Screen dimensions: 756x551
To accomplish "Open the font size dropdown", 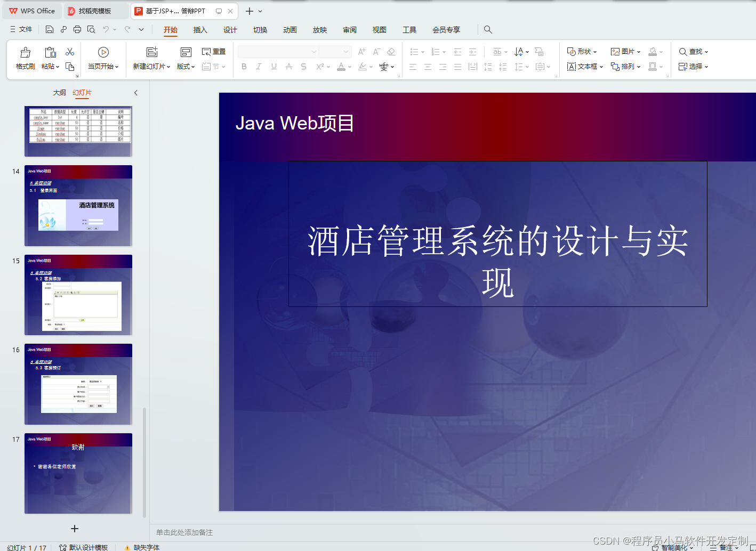I will [x=347, y=51].
